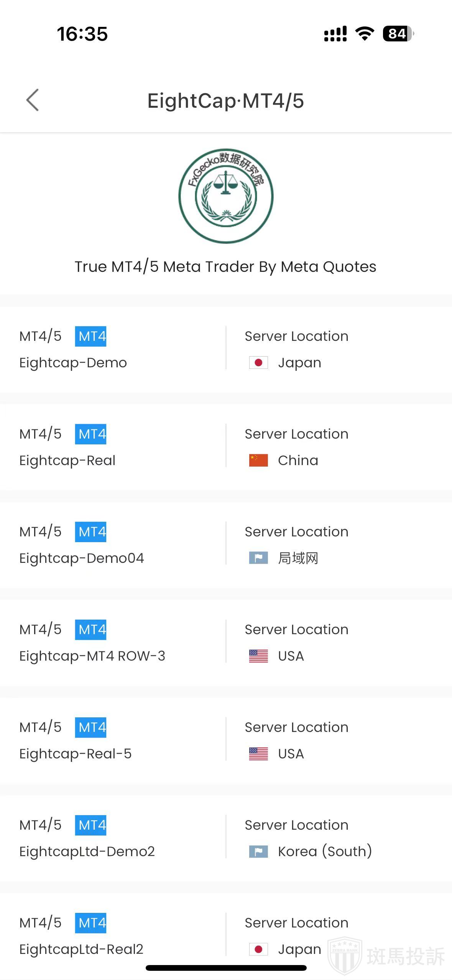This screenshot has width=452, height=980.
Task: Tap the battery indicator in status bar
Action: (398, 34)
